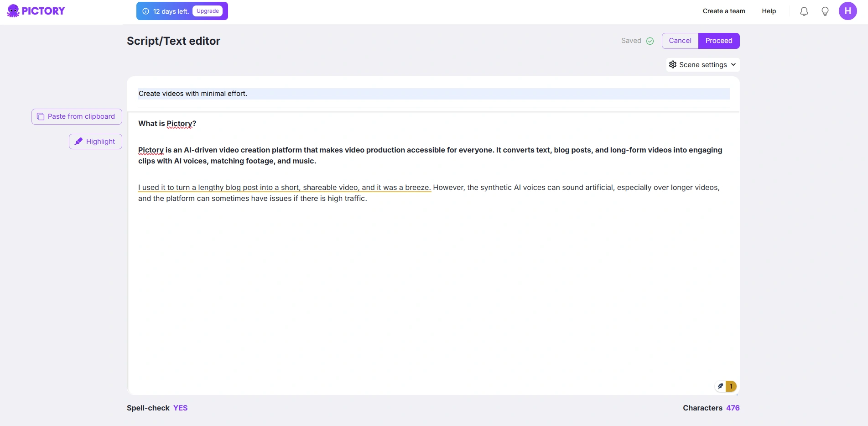Open Create a team
The height and width of the screenshot is (426, 868).
(723, 11)
